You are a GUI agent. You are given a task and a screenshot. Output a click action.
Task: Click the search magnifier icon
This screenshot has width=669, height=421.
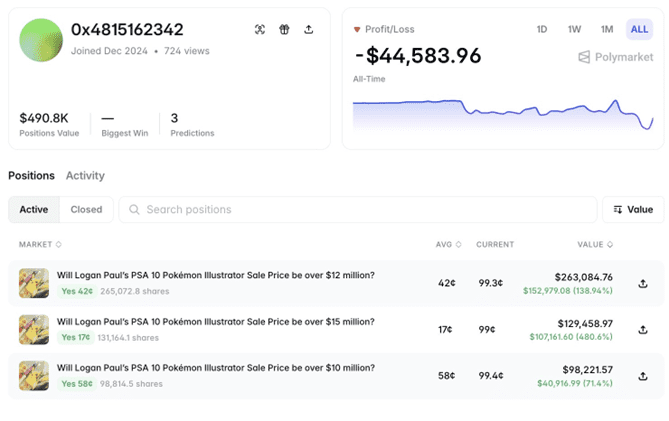(x=133, y=210)
